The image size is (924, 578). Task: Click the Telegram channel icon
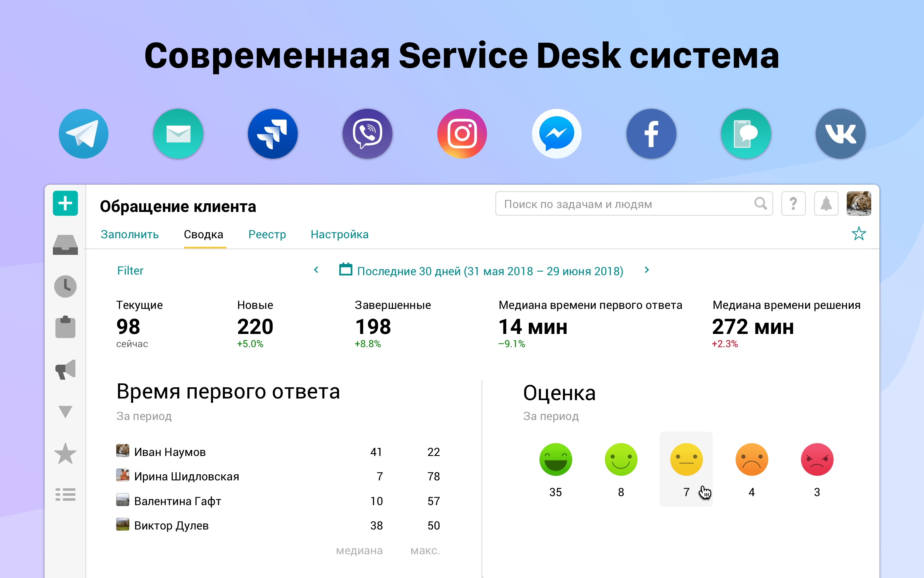pos(84,134)
